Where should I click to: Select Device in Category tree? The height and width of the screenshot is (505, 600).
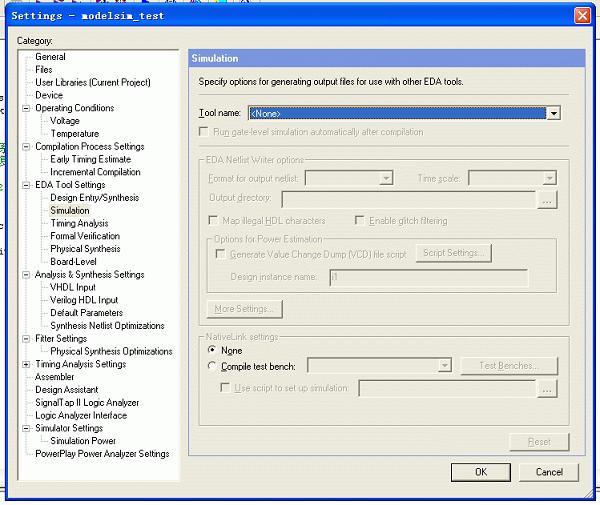click(49, 95)
